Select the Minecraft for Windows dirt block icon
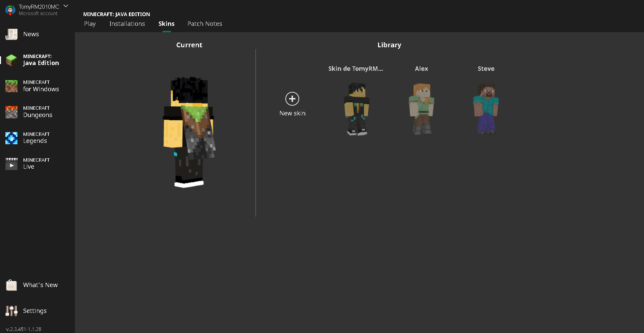The height and width of the screenshot is (333, 644). pos(11,86)
